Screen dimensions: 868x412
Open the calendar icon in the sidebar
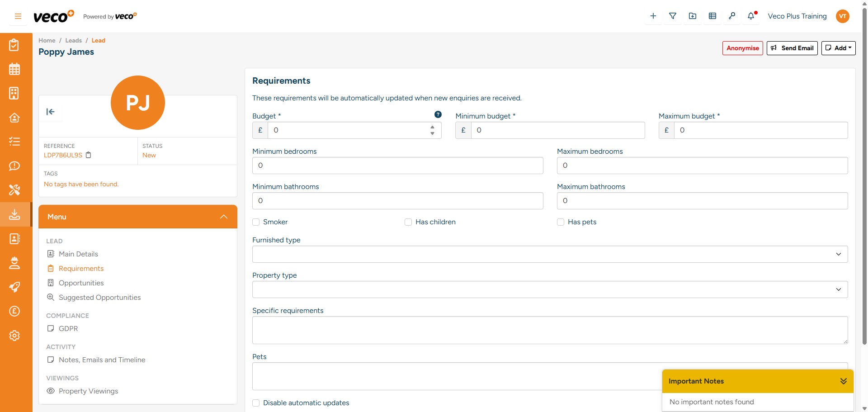(14, 69)
